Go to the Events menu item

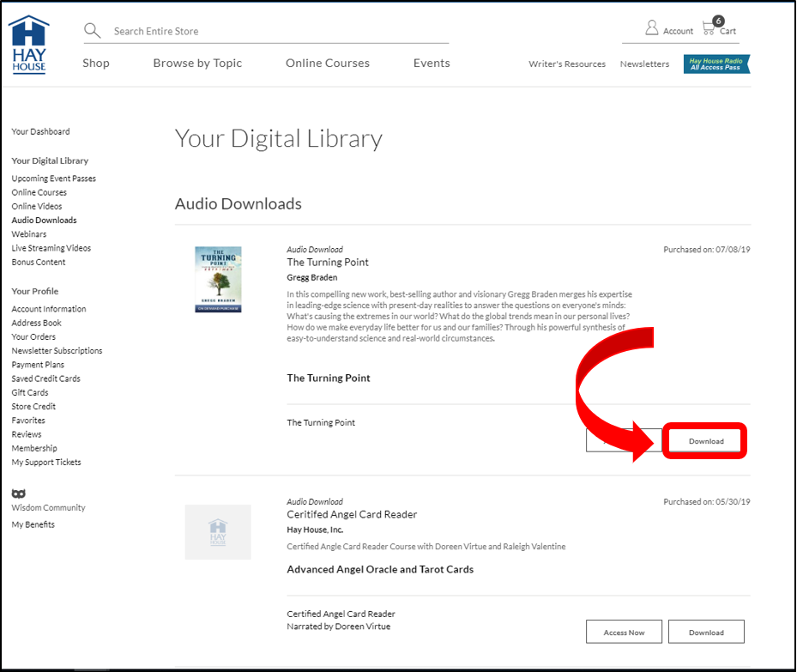432,64
